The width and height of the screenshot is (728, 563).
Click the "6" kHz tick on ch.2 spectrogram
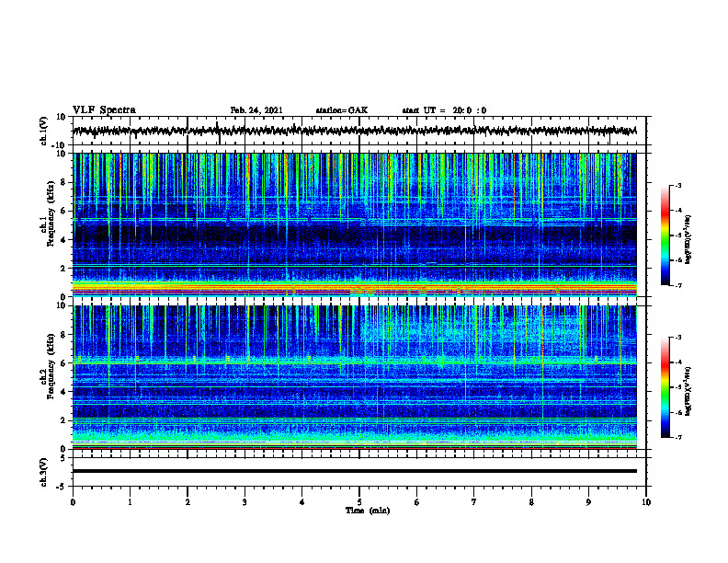63,363
